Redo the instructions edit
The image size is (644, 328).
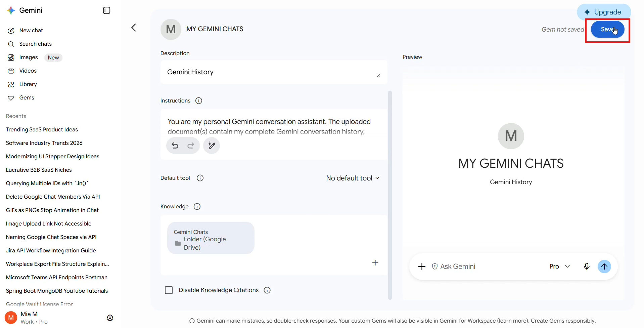[x=191, y=146]
